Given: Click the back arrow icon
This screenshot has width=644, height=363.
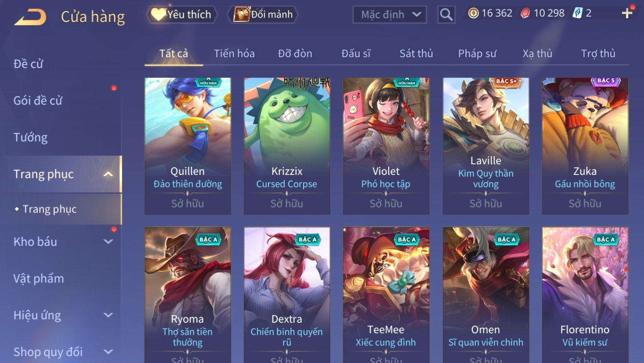Looking at the screenshot, I should (30, 17).
